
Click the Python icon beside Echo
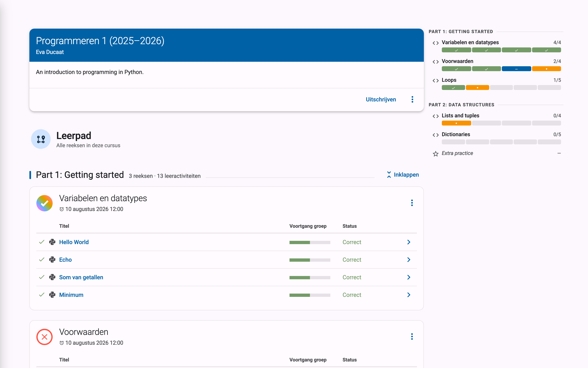(x=52, y=259)
